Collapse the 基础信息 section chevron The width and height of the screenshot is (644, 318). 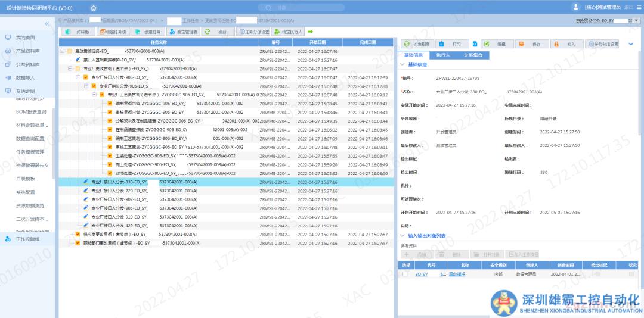coord(402,64)
